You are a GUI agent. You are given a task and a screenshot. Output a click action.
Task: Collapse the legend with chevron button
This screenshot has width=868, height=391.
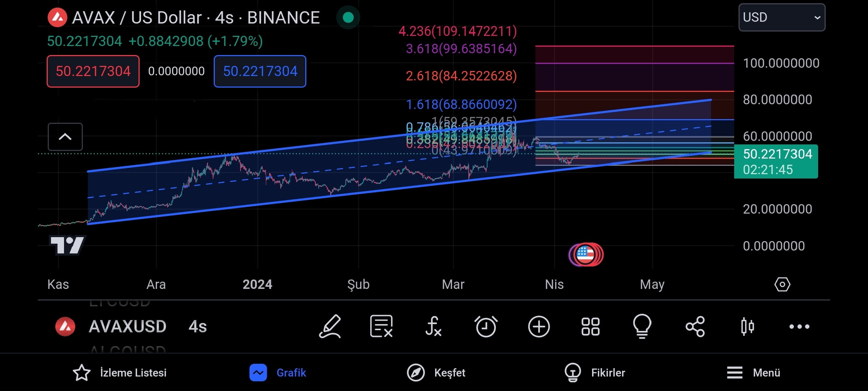65,137
